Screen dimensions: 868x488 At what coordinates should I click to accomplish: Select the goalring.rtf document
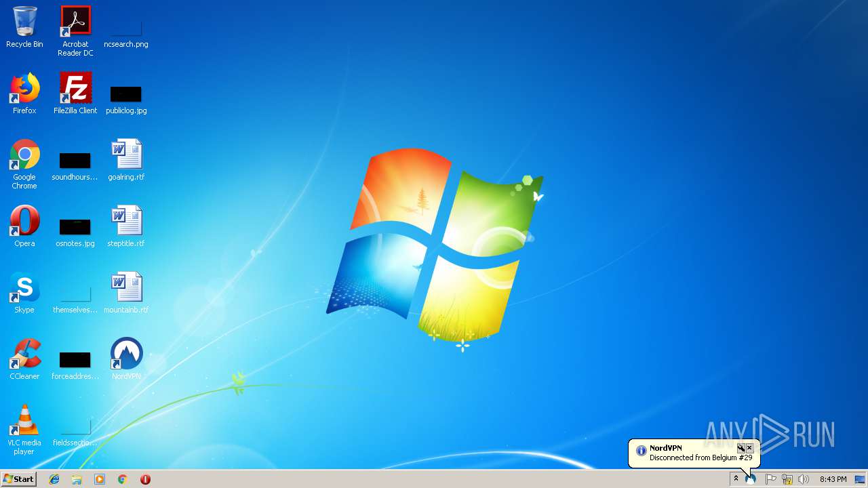[126, 160]
